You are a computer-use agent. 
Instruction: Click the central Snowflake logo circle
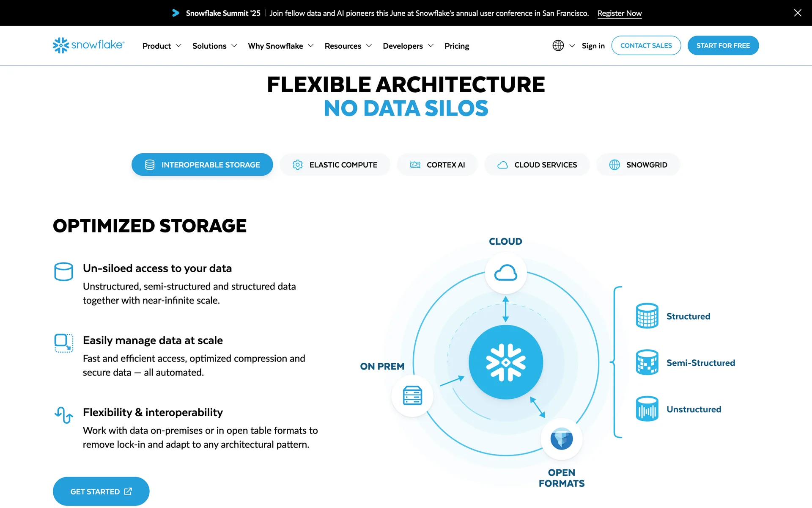tap(505, 362)
